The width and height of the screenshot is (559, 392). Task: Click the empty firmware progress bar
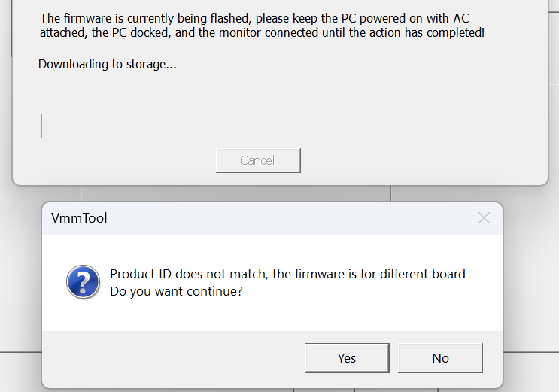[277, 126]
